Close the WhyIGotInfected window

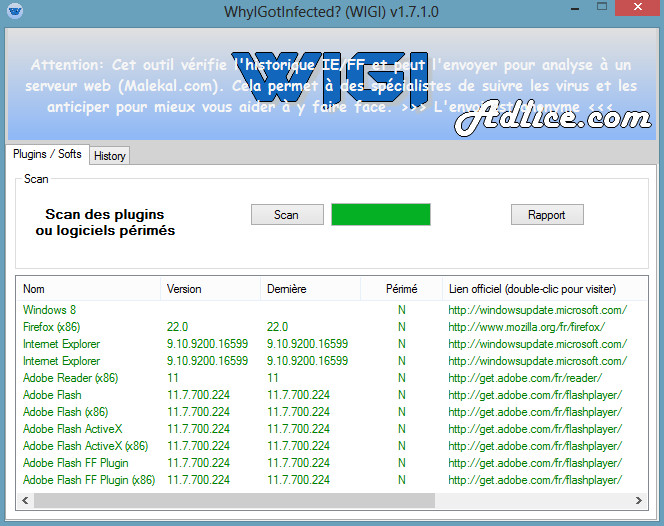(x=638, y=7)
